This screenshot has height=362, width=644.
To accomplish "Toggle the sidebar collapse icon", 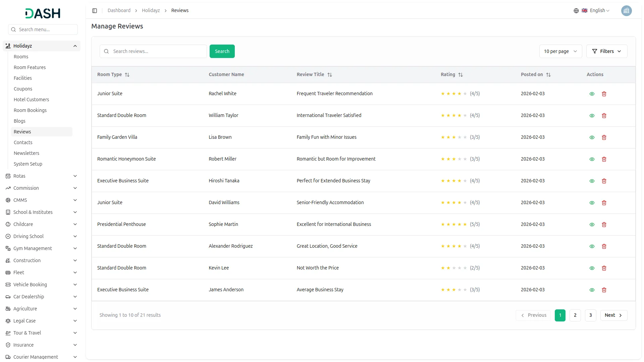I will pos(95,11).
